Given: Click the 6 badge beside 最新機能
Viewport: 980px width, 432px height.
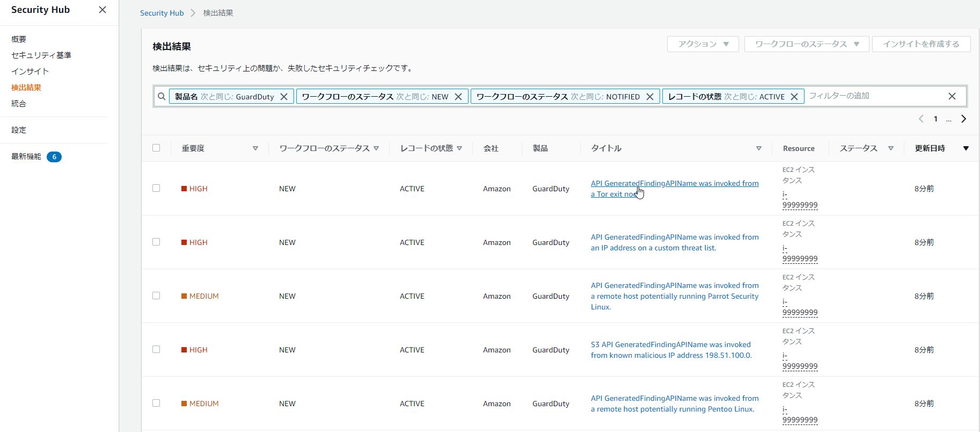Looking at the screenshot, I should coord(54,157).
